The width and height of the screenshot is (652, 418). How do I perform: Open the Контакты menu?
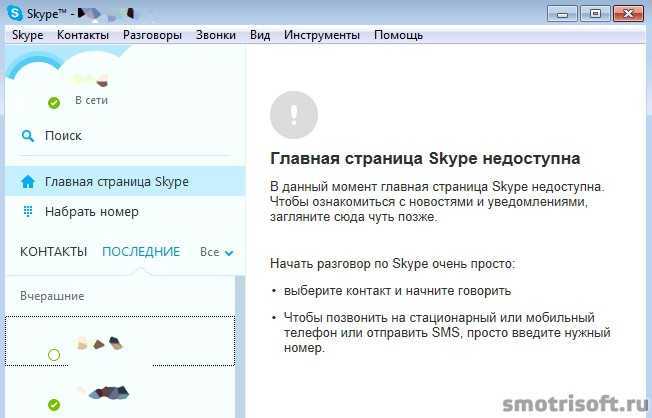pyautogui.click(x=83, y=35)
